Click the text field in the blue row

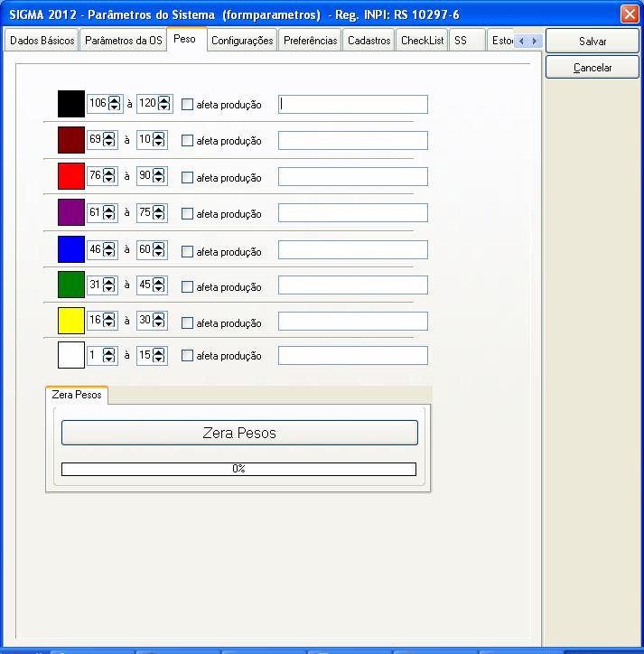353,250
